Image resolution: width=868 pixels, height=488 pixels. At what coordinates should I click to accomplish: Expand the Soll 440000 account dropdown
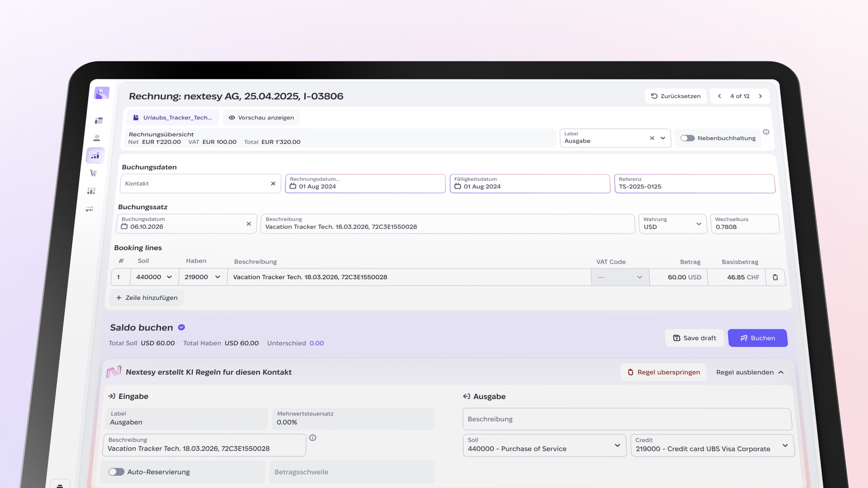pos(155,277)
